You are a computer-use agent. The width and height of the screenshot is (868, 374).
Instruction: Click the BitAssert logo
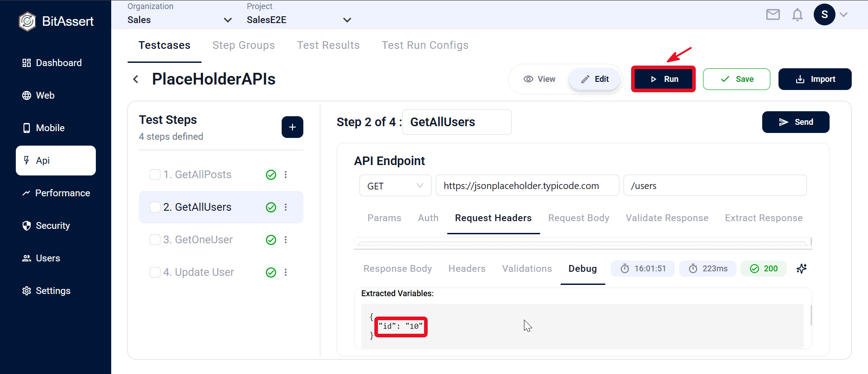57,21
